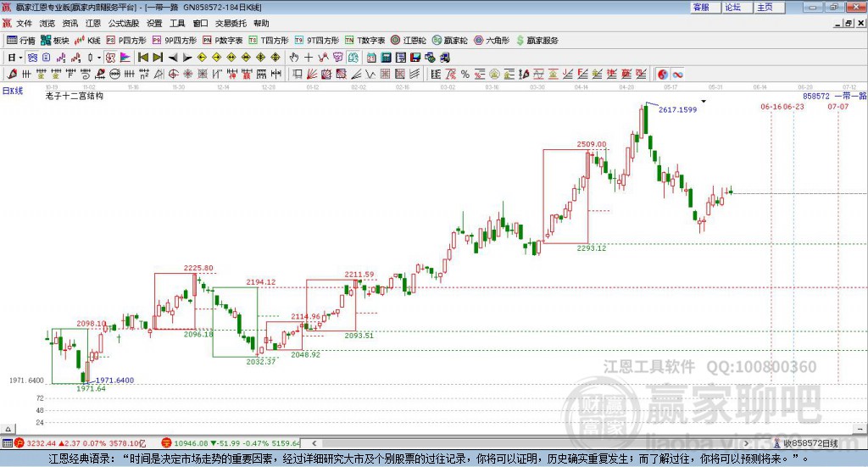The height and width of the screenshot is (467, 868).
Task: Open the 公式选股 menu
Action: coord(124,23)
